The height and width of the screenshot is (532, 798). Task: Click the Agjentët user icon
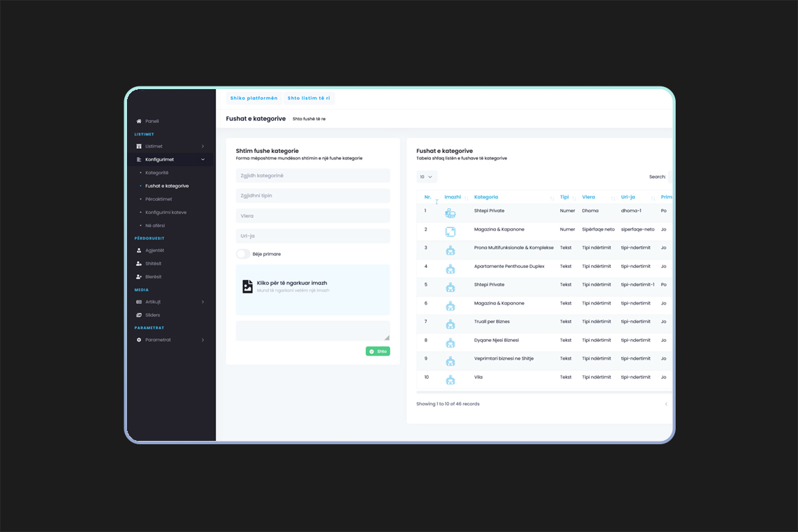pyautogui.click(x=139, y=251)
